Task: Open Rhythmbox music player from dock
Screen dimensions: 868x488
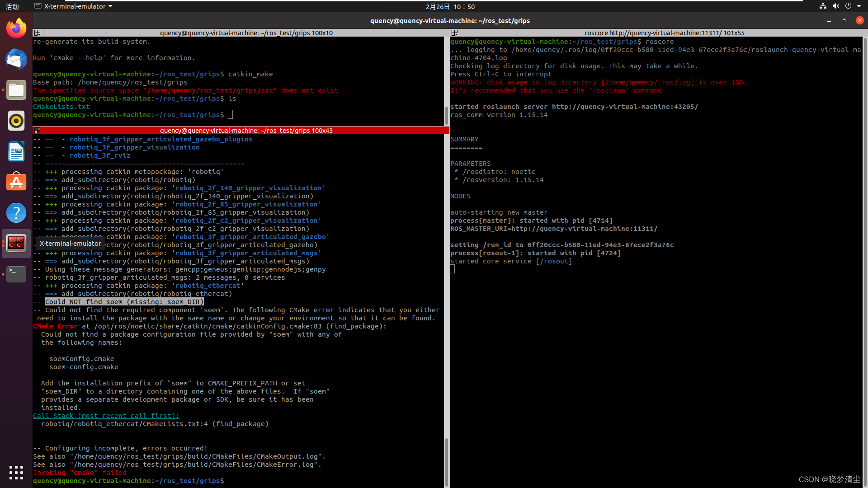Action: coord(16,121)
